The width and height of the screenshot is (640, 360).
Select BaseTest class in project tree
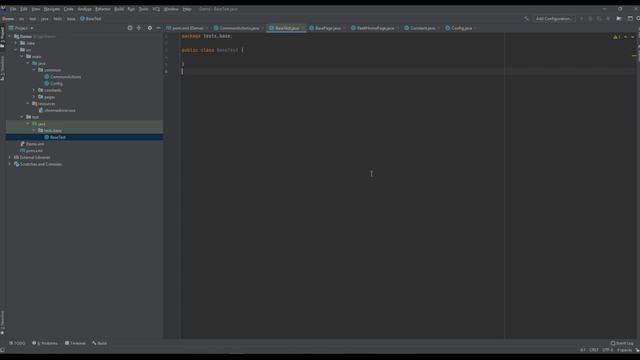tap(55, 137)
